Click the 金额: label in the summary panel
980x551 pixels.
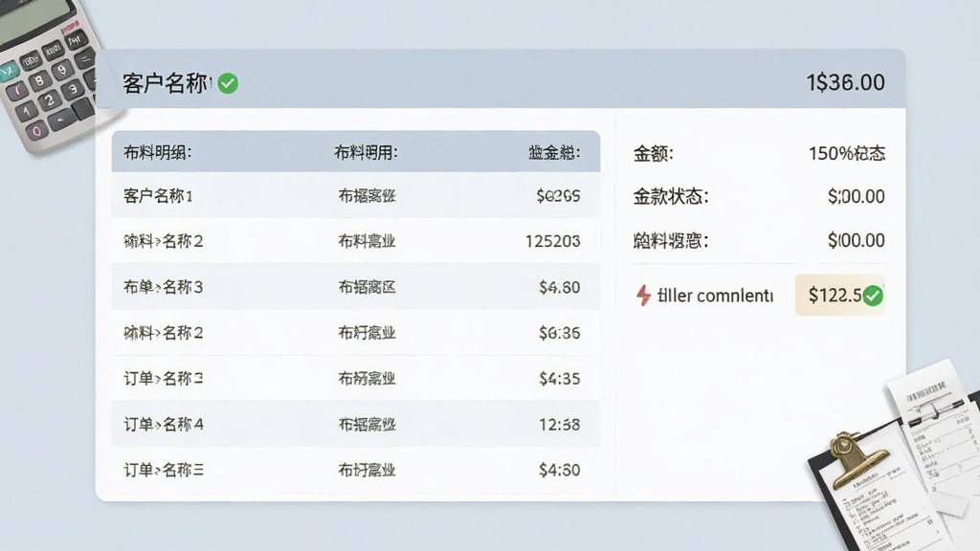(653, 154)
